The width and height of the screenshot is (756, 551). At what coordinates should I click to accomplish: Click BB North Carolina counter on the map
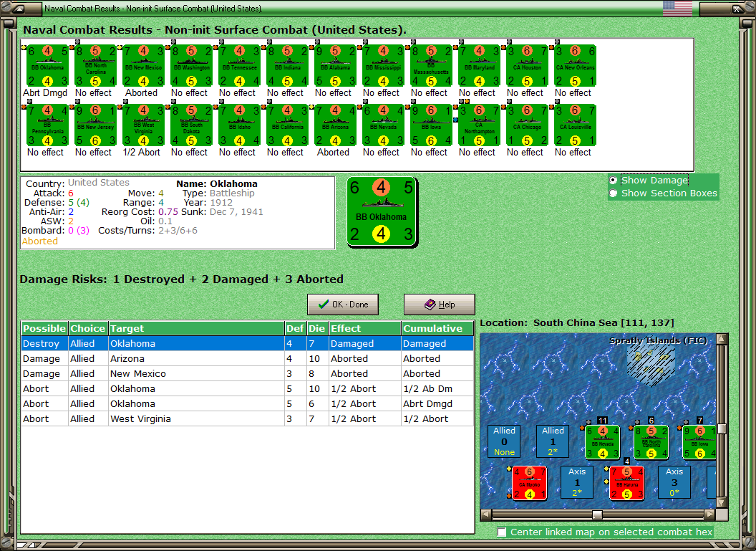[651, 442]
